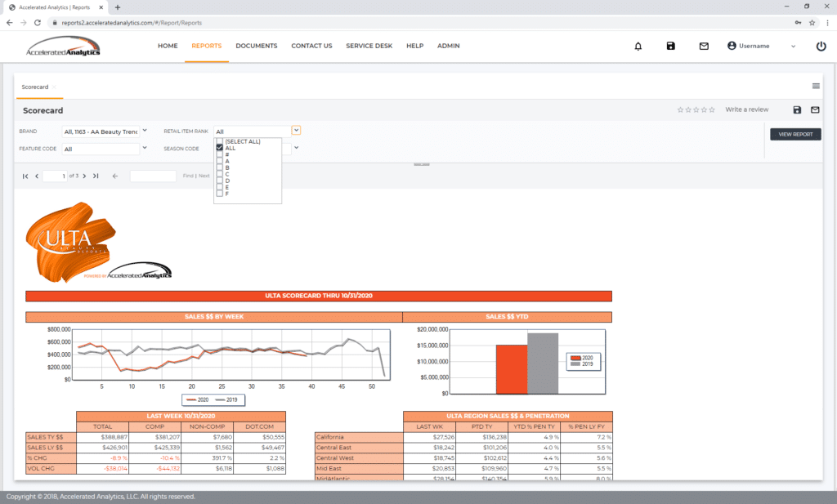Uncheck the ALL checkbox in Retail Item Rank

pos(219,148)
